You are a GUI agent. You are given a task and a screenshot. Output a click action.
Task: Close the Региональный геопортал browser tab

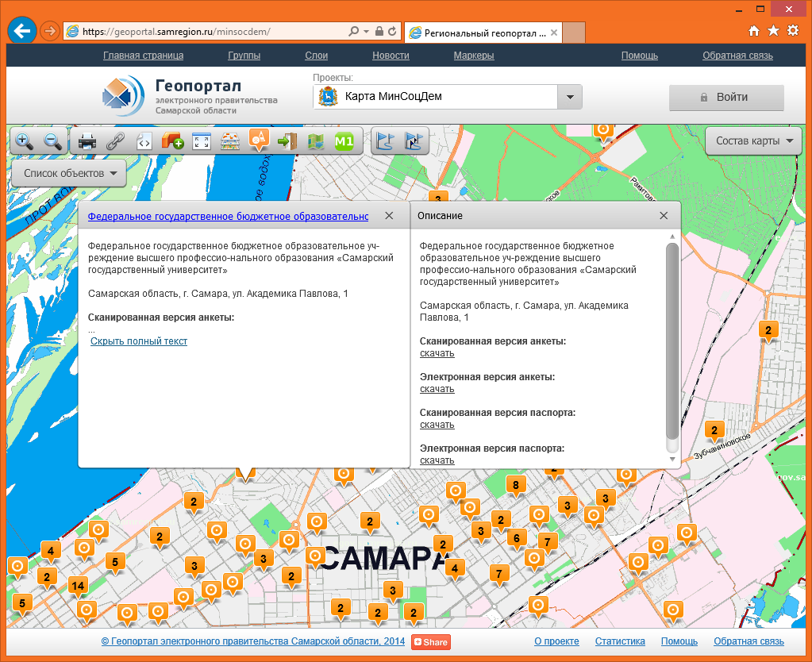coord(554,33)
